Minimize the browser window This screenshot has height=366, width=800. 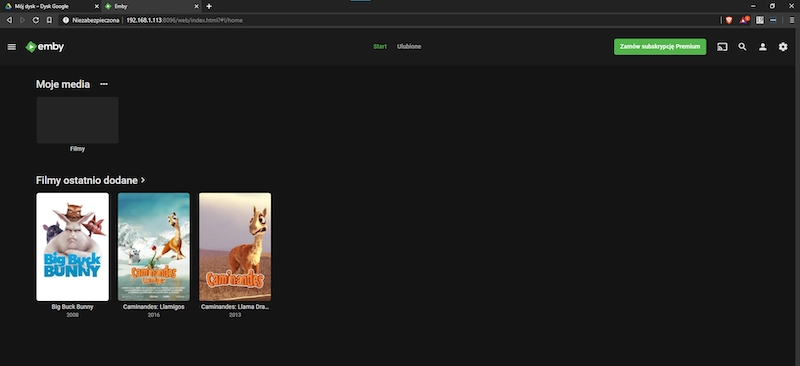click(753, 6)
